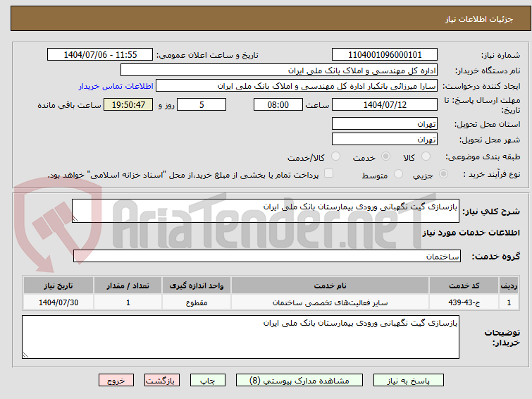
Task: Click the طبقه بندی موضوعی label
Action: coord(483,156)
